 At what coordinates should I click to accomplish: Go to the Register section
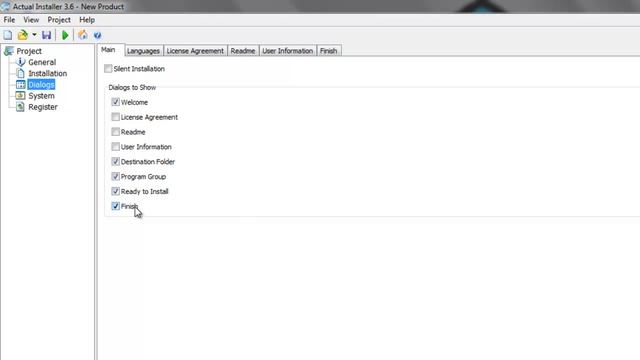click(43, 107)
